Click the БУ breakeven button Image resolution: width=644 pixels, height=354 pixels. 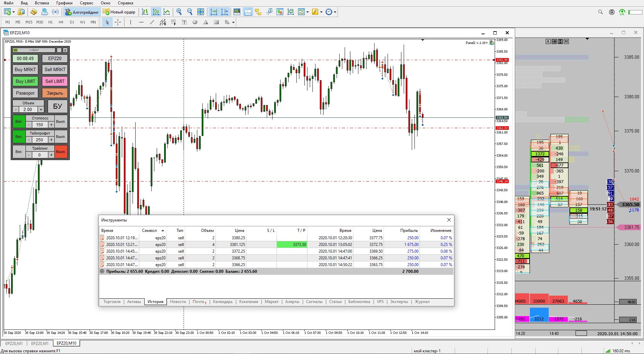click(57, 106)
